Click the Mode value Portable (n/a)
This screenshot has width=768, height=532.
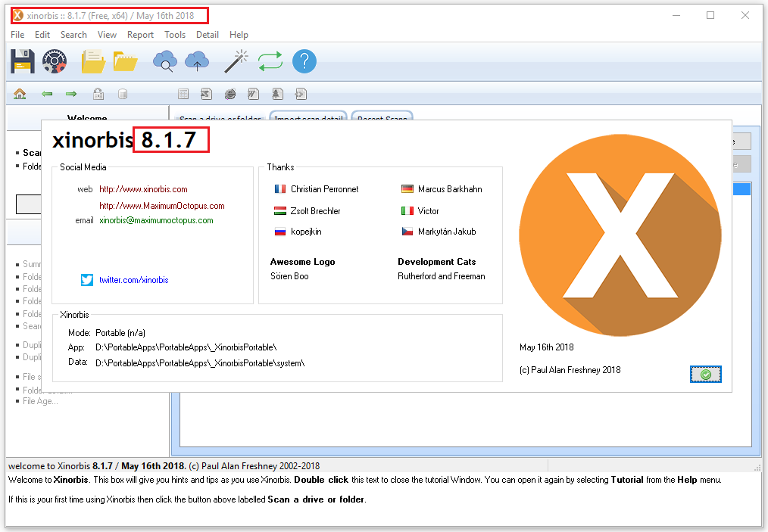(120, 333)
